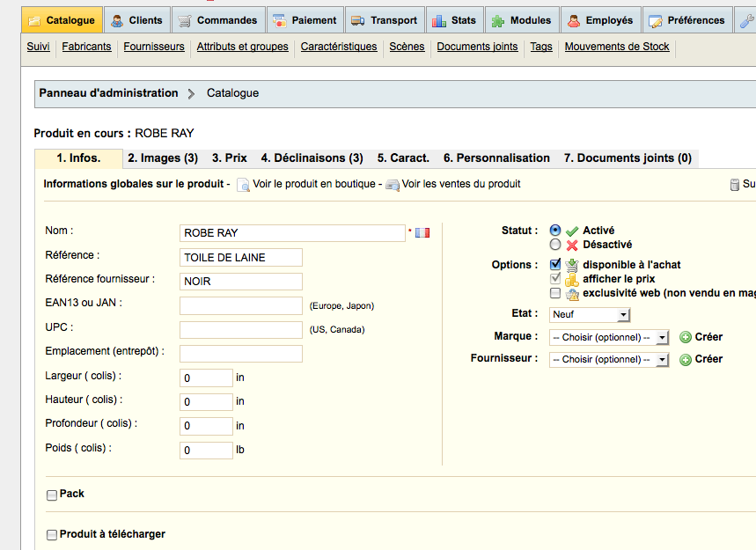The width and height of the screenshot is (756, 550).
Task: Click the green check Activé icon
Action: pos(572,231)
